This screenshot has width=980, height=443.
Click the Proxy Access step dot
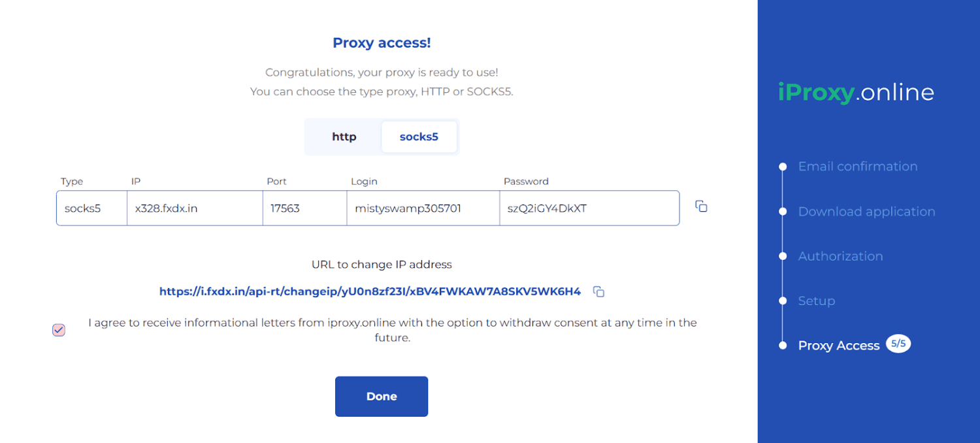(783, 346)
